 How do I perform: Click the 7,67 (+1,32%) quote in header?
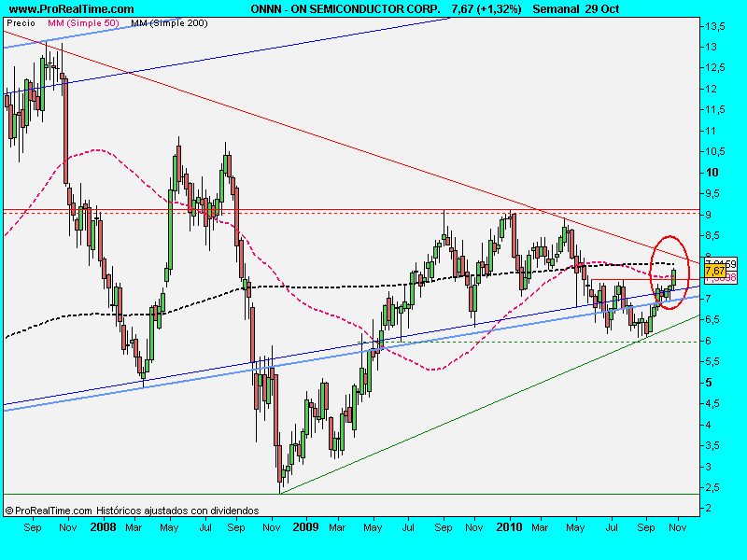[486, 9]
